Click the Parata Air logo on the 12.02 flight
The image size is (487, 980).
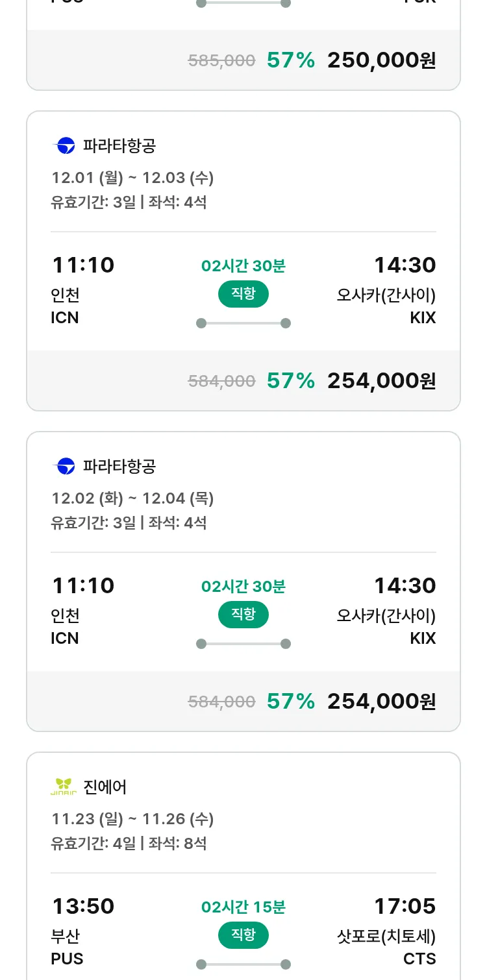pos(64,467)
